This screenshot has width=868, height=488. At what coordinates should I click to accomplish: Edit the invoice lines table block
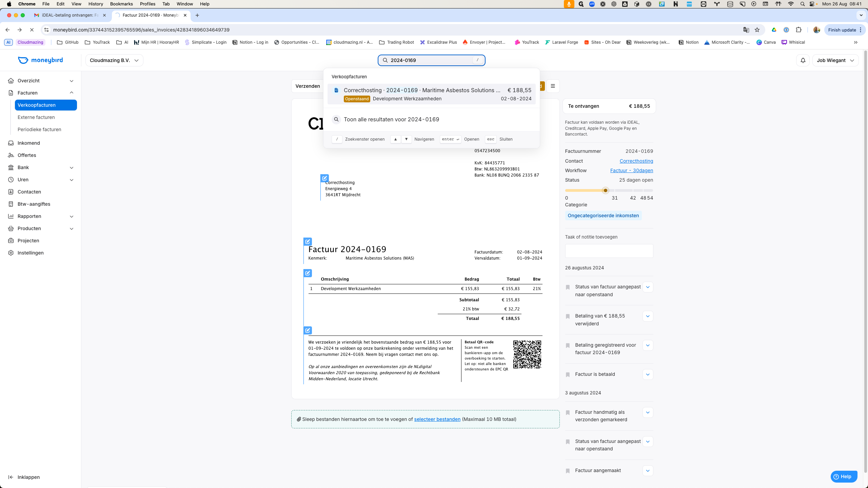click(x=308, y=273)
